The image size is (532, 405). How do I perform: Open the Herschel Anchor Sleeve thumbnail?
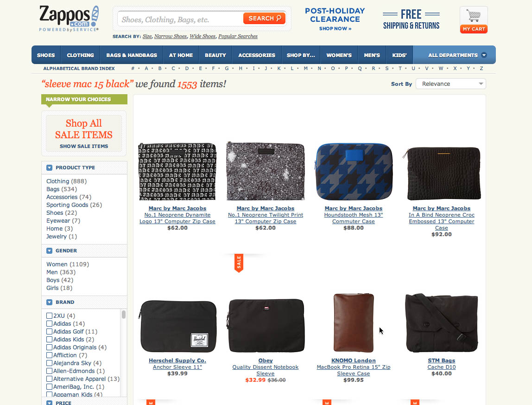coord(177,326)
